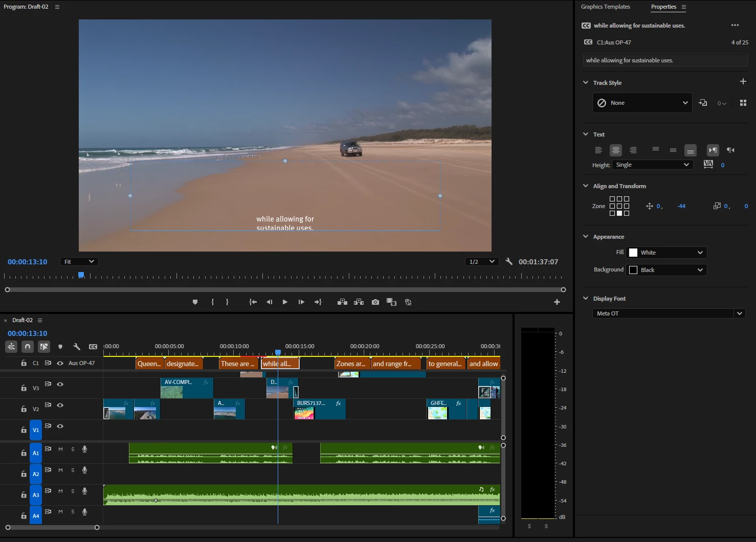Open the Fit zoom level dropdown
The height and width of the screenshot is (542, 756).
(x=79, y=262)
